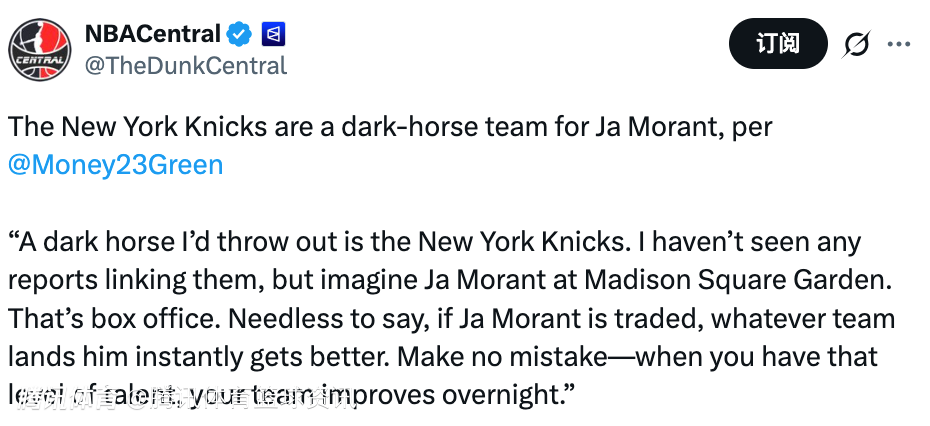Click the NBACentral profile avatar
Viewport: 930px width, 426px height.
[40, 48]
